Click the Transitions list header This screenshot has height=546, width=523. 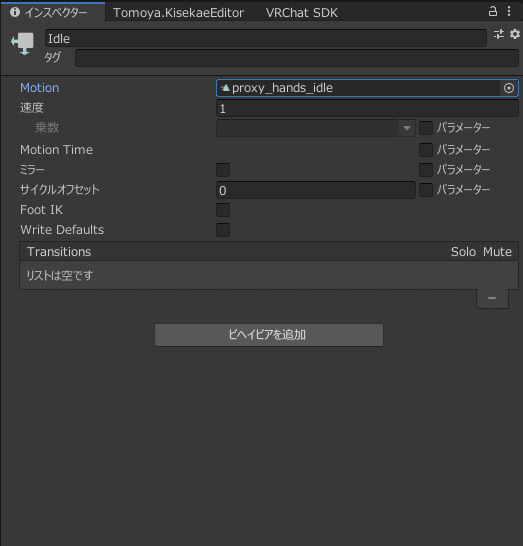(x=269, y=251)
